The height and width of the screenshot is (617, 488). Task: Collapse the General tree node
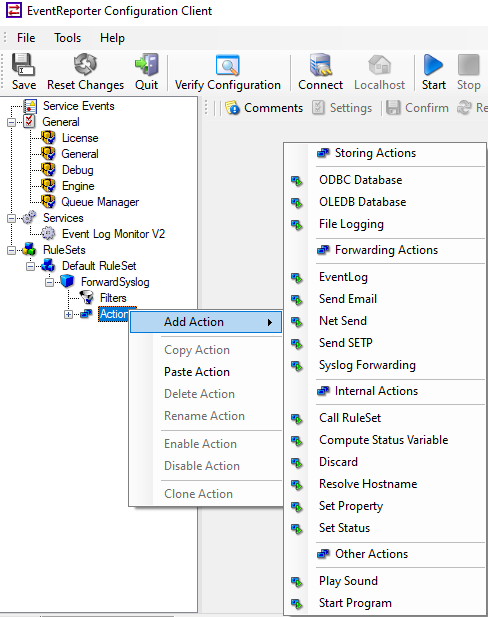tap(11, 122)
